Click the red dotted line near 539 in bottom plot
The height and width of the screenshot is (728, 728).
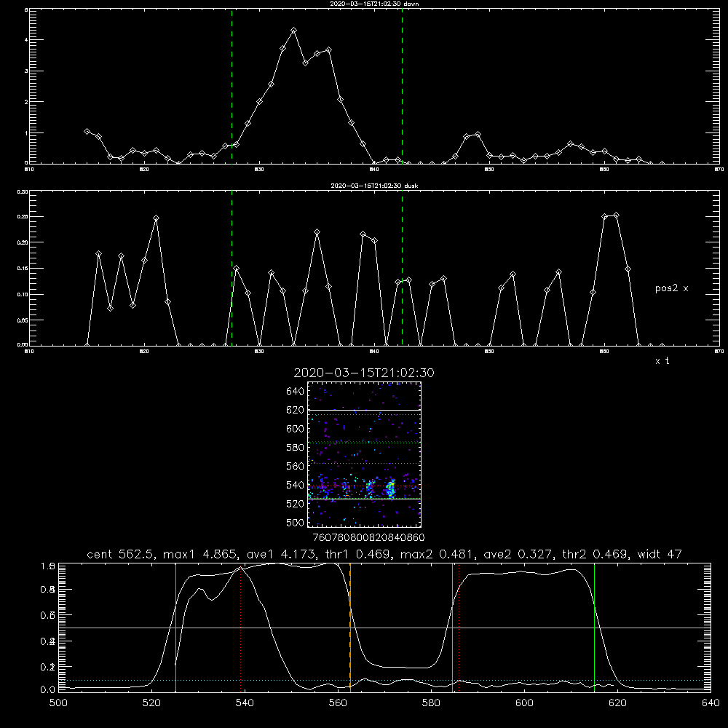(240, 628)
